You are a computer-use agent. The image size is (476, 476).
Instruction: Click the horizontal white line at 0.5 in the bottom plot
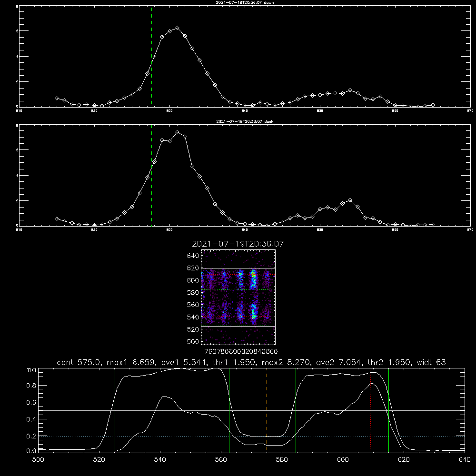point(251,410)
